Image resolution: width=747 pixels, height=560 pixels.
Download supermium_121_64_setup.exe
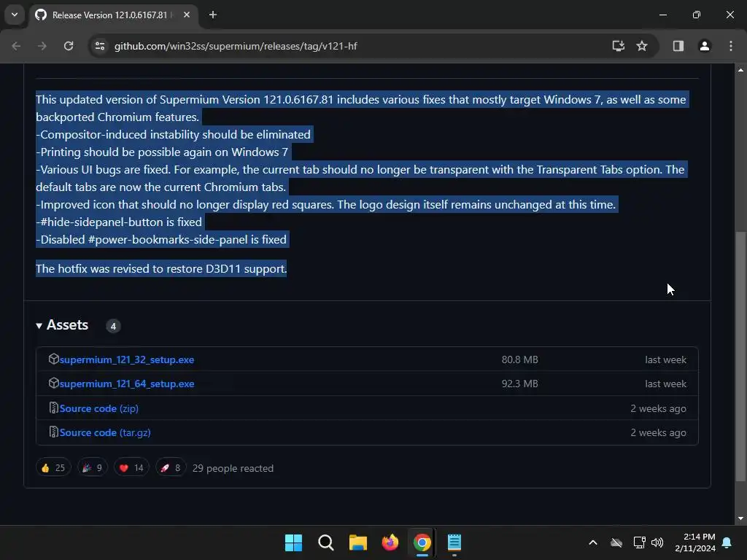click(127, 384)
